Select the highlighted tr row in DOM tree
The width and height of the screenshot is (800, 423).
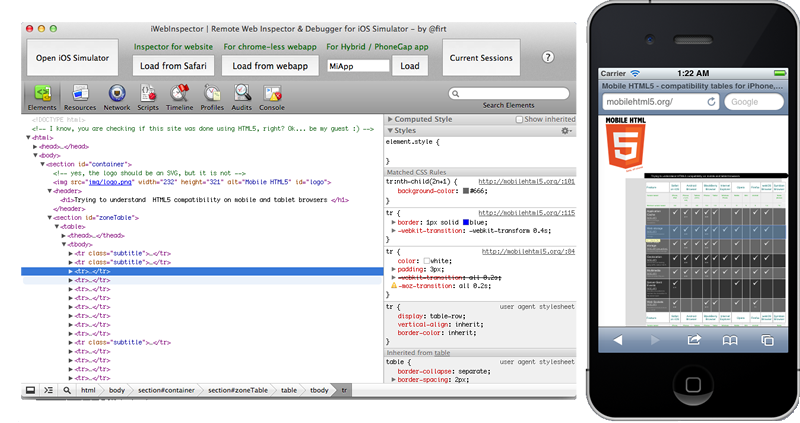(202, 271)
